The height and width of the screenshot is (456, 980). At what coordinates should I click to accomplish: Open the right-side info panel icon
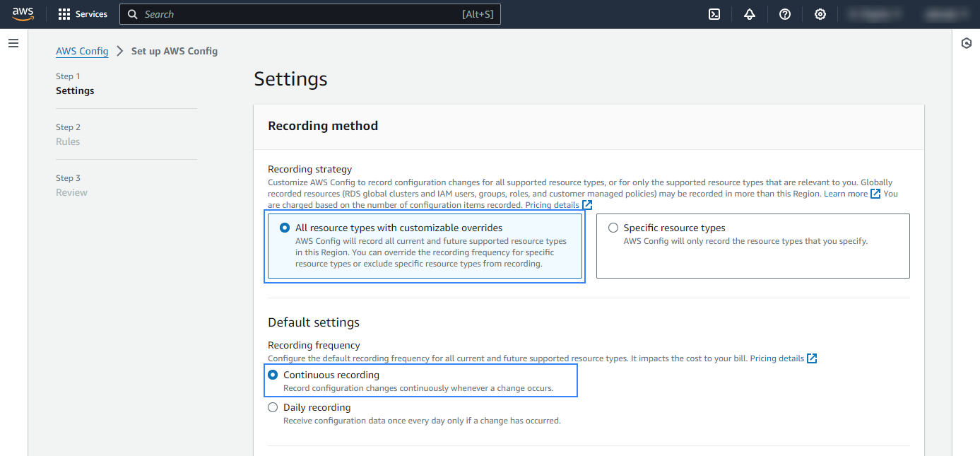pos(967,44)
